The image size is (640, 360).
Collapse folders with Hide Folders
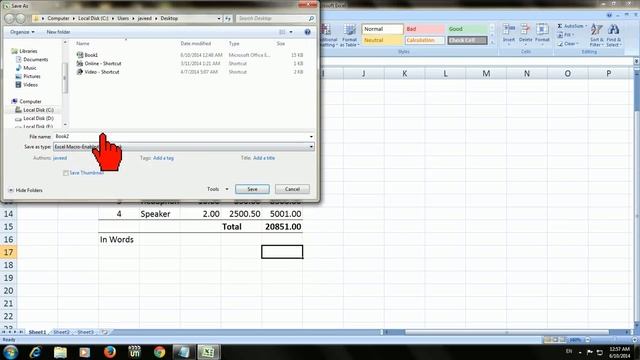(25, 190)
